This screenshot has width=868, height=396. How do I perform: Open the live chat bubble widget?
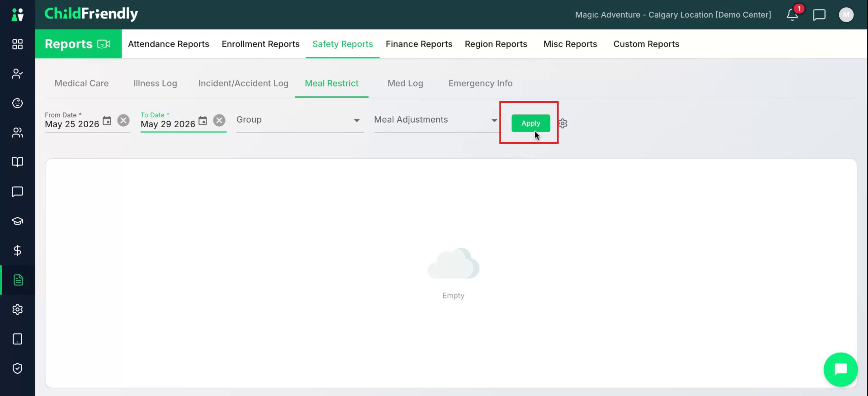841,369
